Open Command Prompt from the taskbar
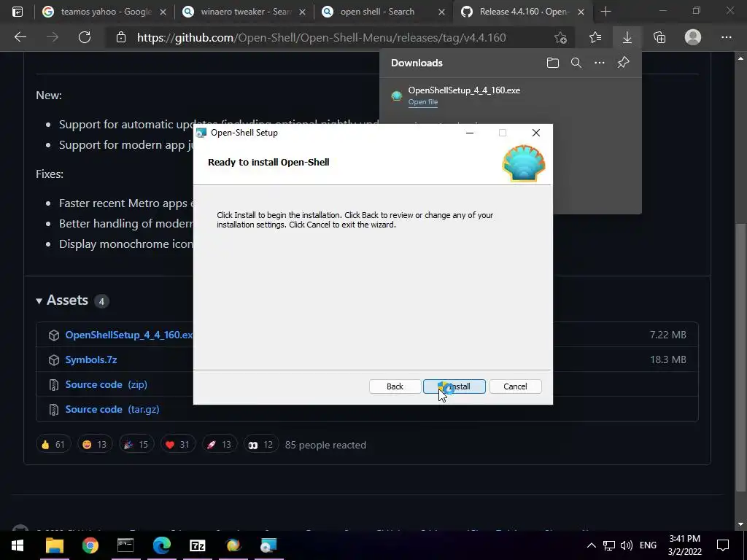This screenshot has width=747, height=560. click(x=125, y=545)
